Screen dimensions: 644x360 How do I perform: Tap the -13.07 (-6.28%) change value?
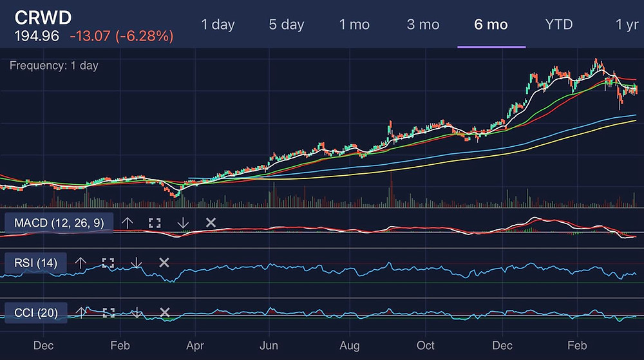click(122, 36)
